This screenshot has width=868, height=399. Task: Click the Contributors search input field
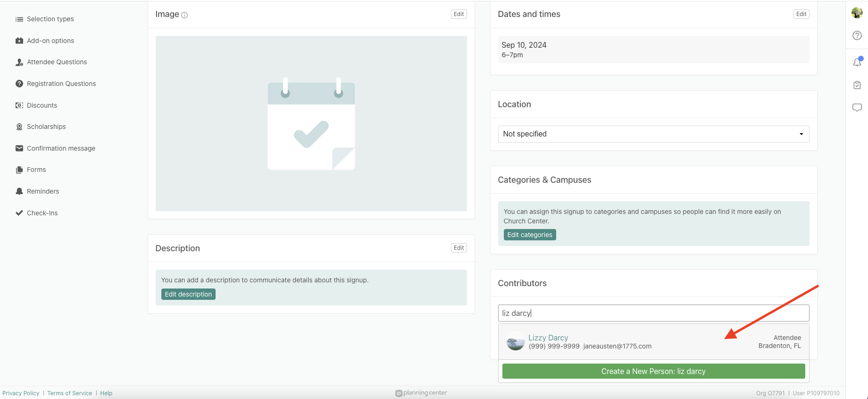point(653,313)
